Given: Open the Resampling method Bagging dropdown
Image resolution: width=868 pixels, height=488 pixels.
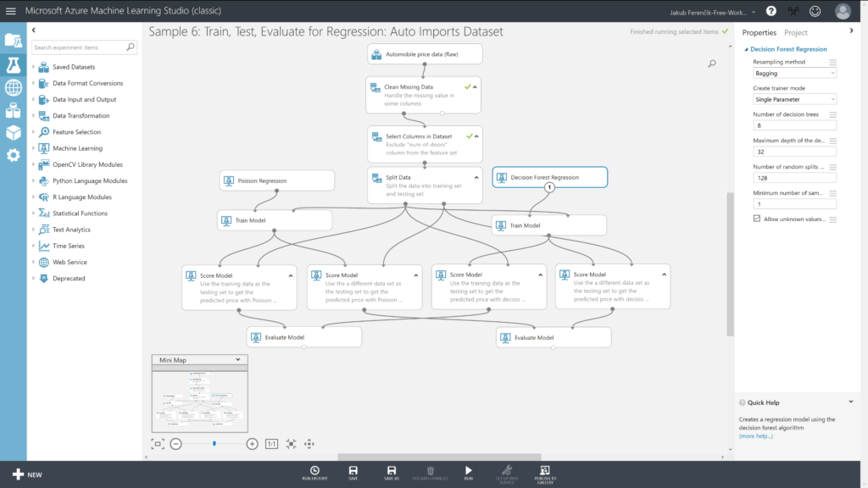Looking at the screenshot, I should [x=793, y=73].
